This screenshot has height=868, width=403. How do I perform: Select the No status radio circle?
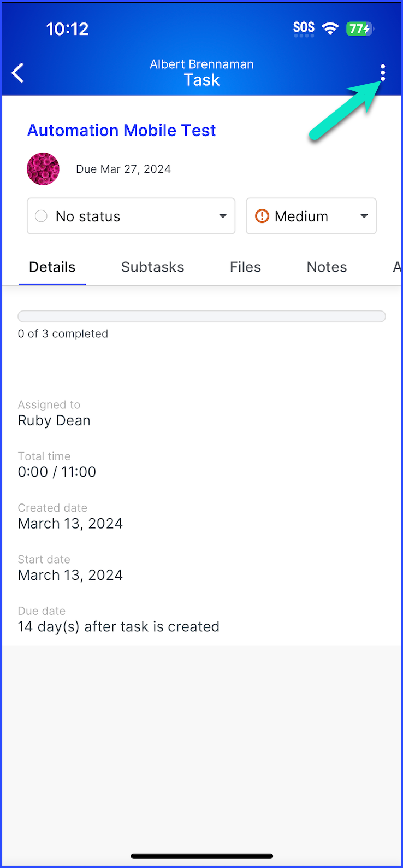point(41,216)
